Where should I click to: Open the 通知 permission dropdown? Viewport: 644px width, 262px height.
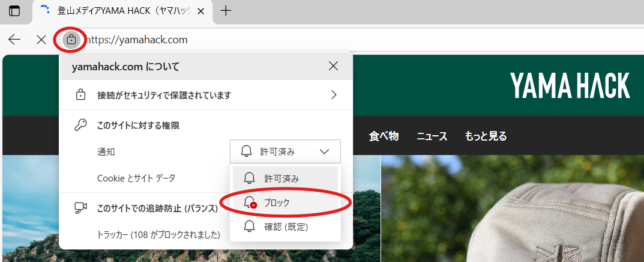pos(285,151)
